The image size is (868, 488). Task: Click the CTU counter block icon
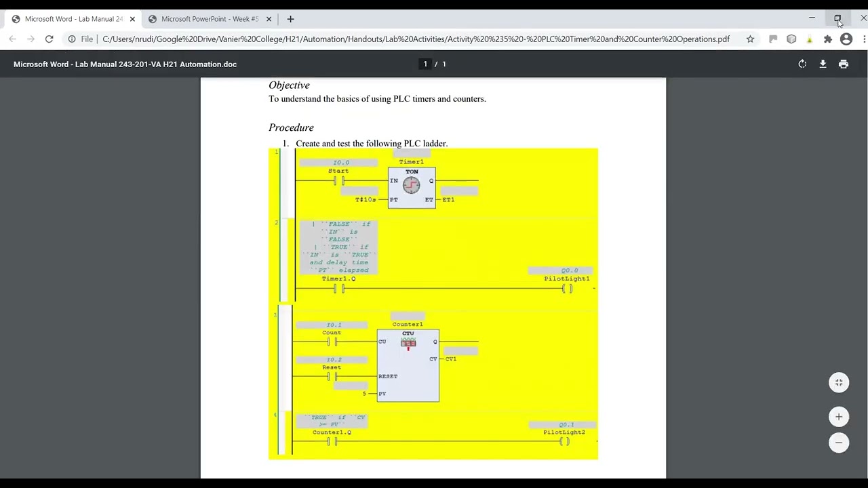408,343
